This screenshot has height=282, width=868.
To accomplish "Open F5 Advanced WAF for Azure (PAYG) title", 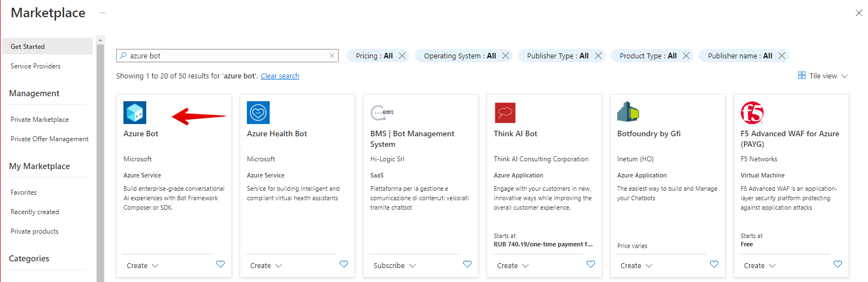I will (790, 138).
